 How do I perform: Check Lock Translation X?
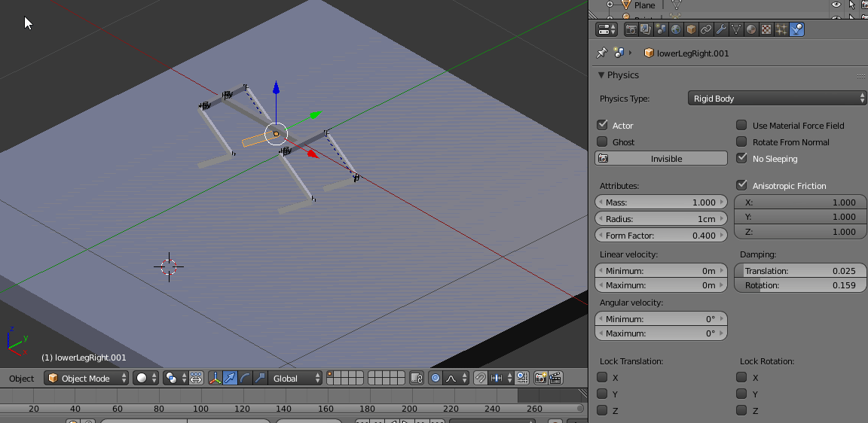602,378
